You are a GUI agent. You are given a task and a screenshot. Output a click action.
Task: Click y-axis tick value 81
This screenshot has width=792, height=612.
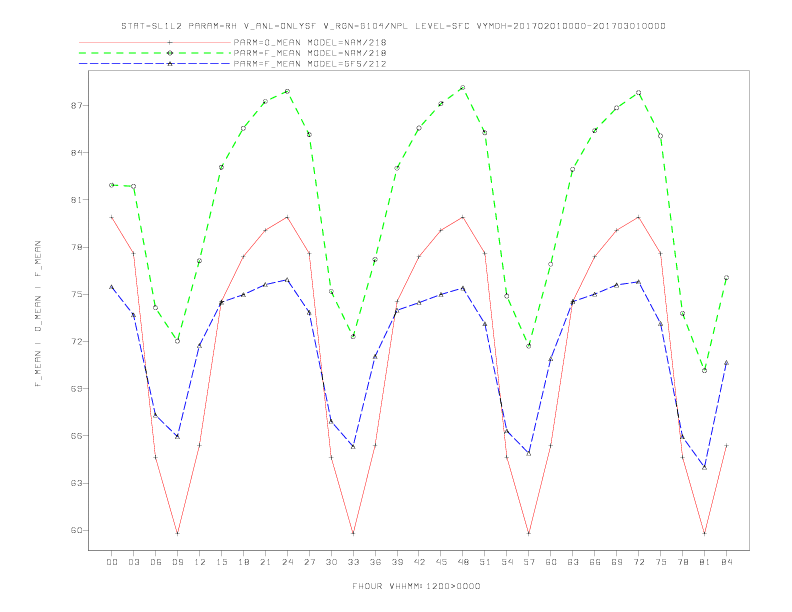pyautogui.click(x=77, y=200)
